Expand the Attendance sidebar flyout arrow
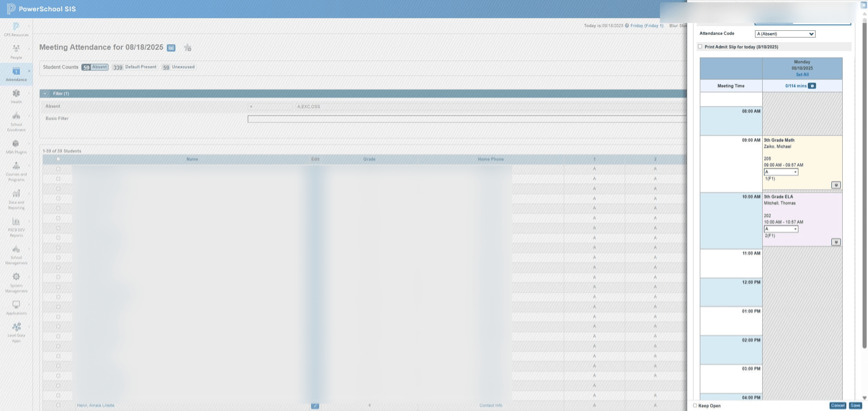Screen dimensions: 868x411 click(29, 71)
